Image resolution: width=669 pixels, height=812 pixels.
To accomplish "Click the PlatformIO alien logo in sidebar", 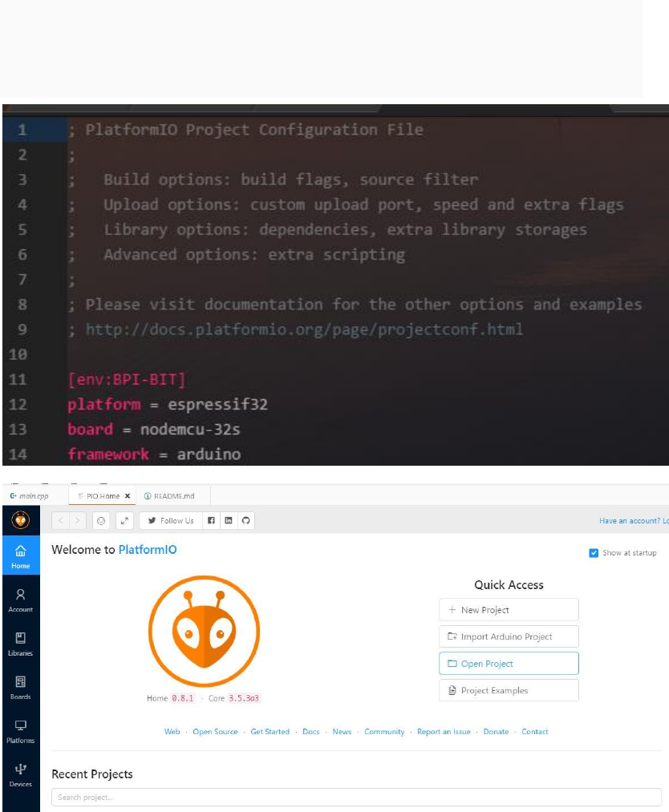I will (21, 520).
